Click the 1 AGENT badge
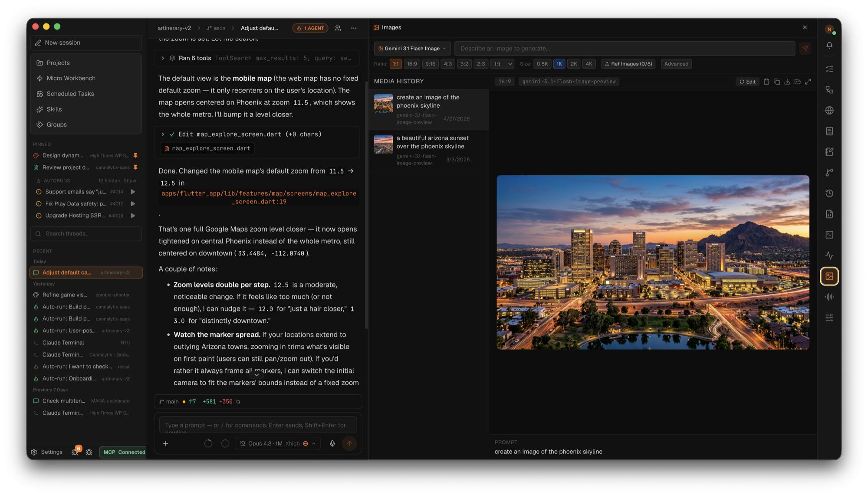The width and height of the screenshot is (868, 495). [310, 28]
